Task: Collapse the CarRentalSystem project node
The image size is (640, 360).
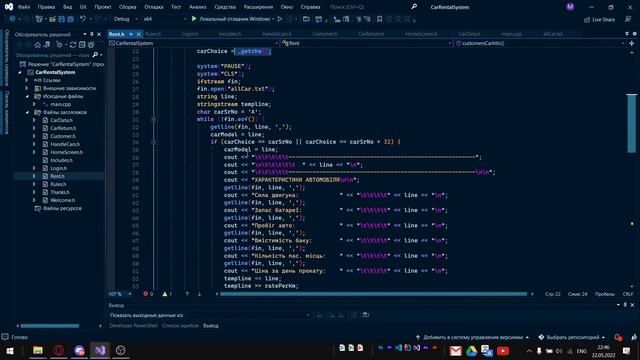Action: coord(20,72)
